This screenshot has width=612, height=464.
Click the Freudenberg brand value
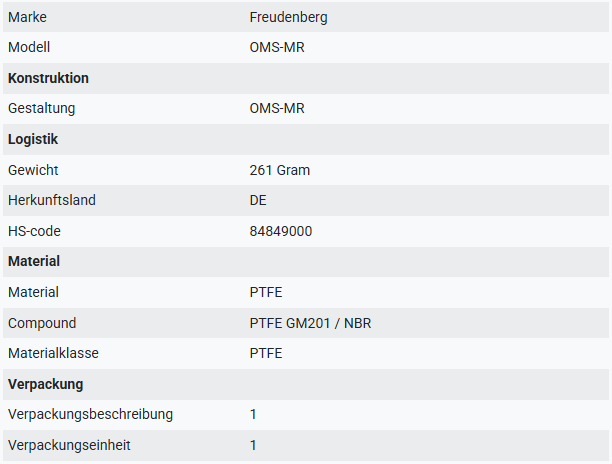[288, 17]
